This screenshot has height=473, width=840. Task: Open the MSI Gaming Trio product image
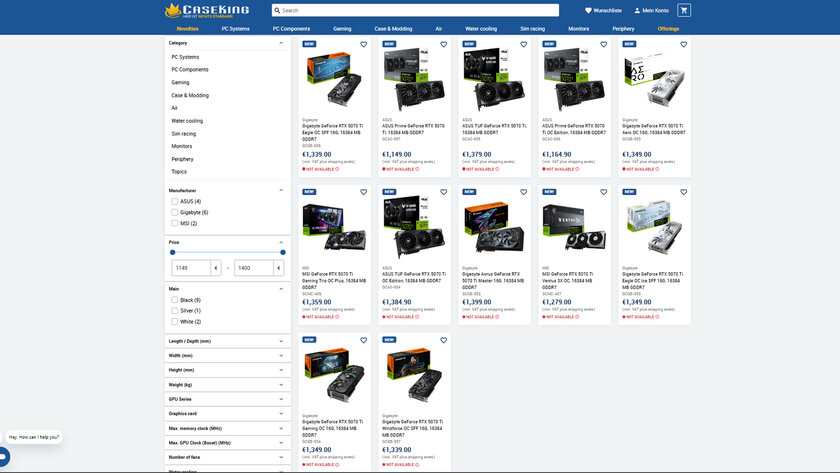point(334,227)
